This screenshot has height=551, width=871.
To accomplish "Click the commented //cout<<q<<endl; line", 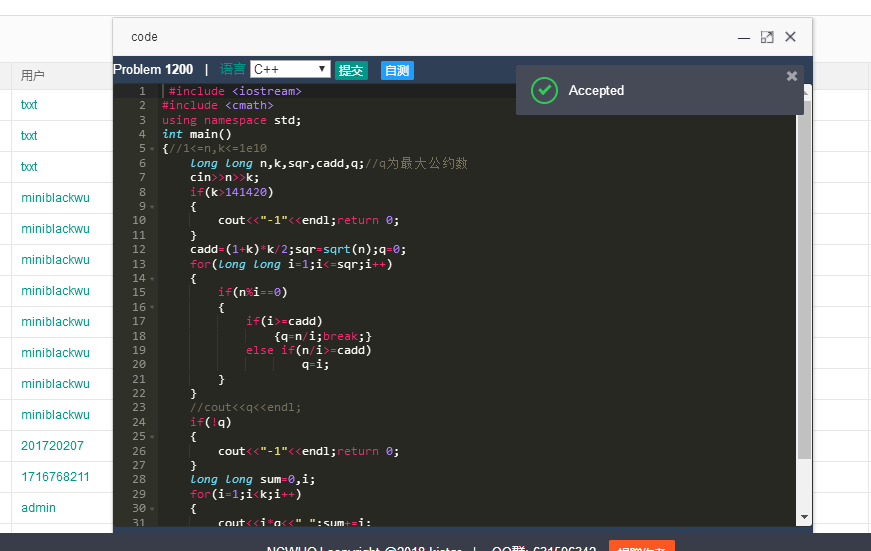I will (x=246, y=408).
